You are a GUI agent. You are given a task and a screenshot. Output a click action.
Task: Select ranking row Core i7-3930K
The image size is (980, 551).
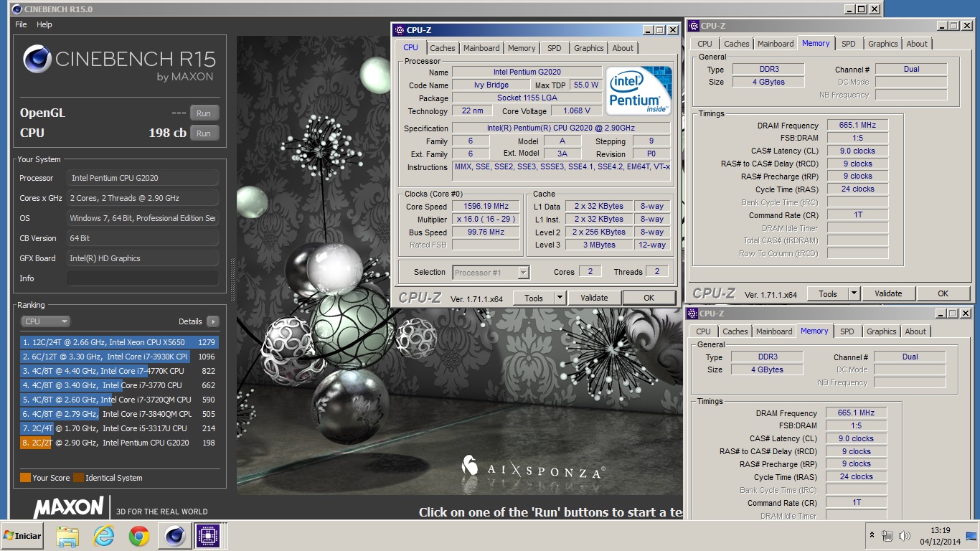point(119,357)
